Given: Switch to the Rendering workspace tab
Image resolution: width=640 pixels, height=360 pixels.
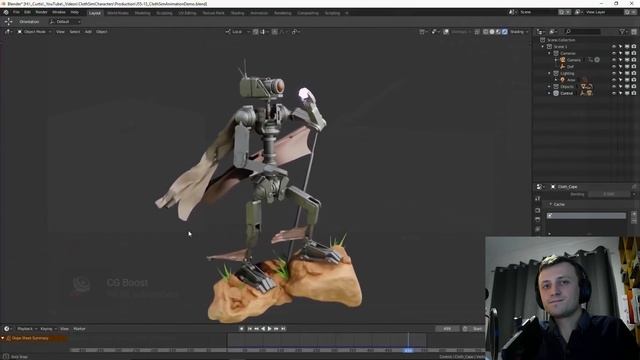Looking at the screenshot, I should coord(283,13).
